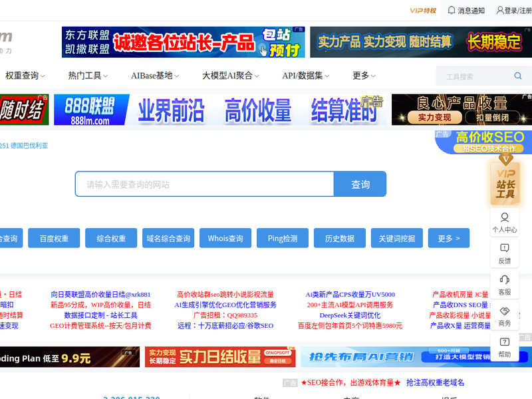Open link 远程：十万底薪招必应/谷歌SEO

225,326
